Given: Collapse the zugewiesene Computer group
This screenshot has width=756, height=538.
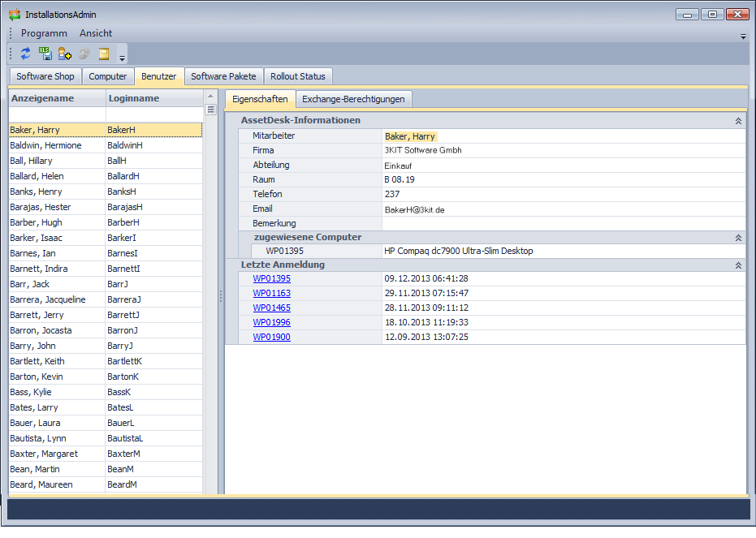Looking at the screenshot, I should (x=738, y=238).
